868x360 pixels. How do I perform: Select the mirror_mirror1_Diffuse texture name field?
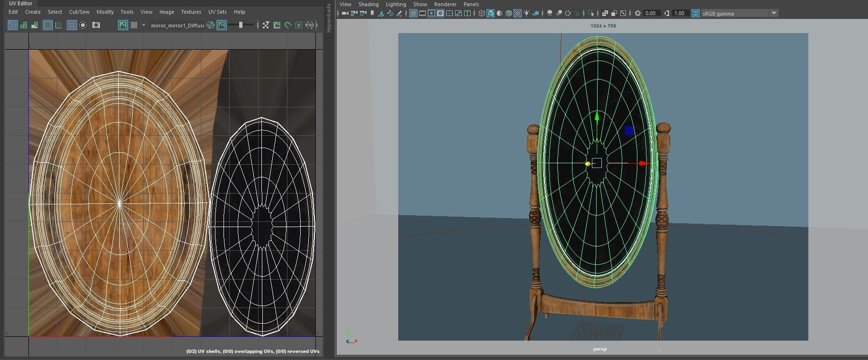click(x=178, y=25)
